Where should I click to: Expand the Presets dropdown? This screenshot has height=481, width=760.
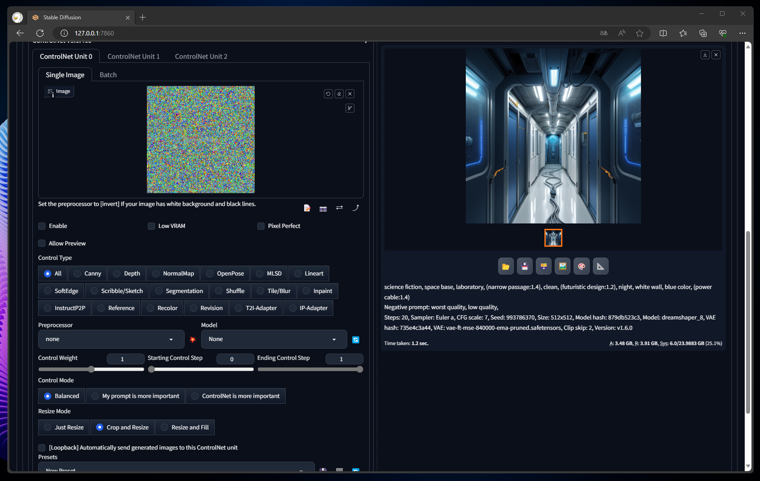pyautogui.click(x=176, y=468)
